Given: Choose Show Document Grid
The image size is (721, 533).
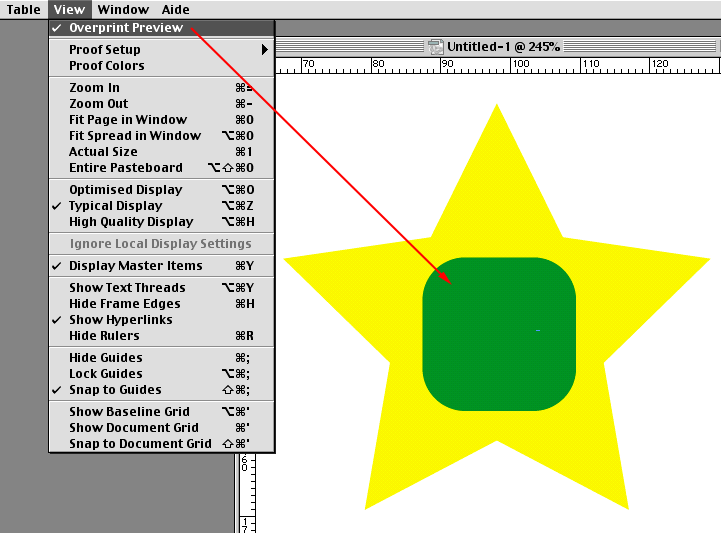Looking at the screenshot, I should [x=162, y=428].
